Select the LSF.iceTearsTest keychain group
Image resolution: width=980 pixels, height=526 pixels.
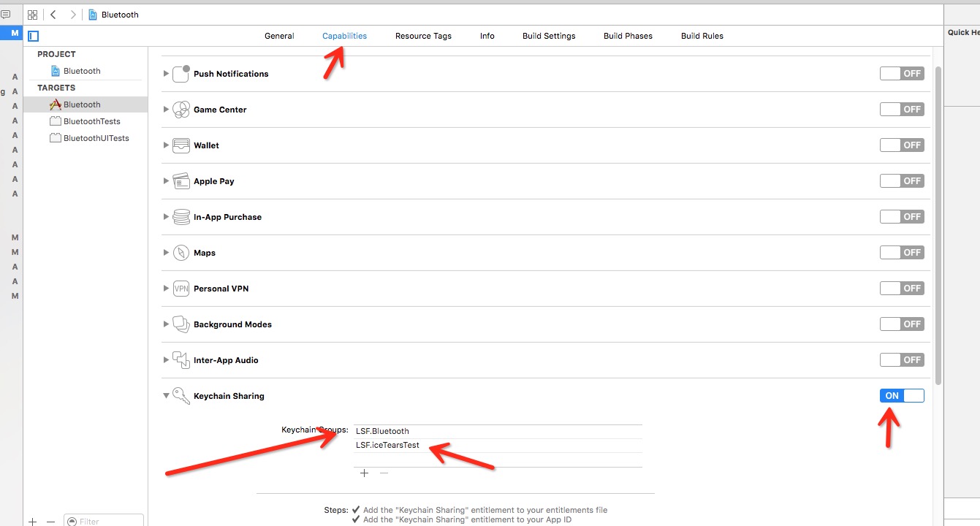[498, 445]
